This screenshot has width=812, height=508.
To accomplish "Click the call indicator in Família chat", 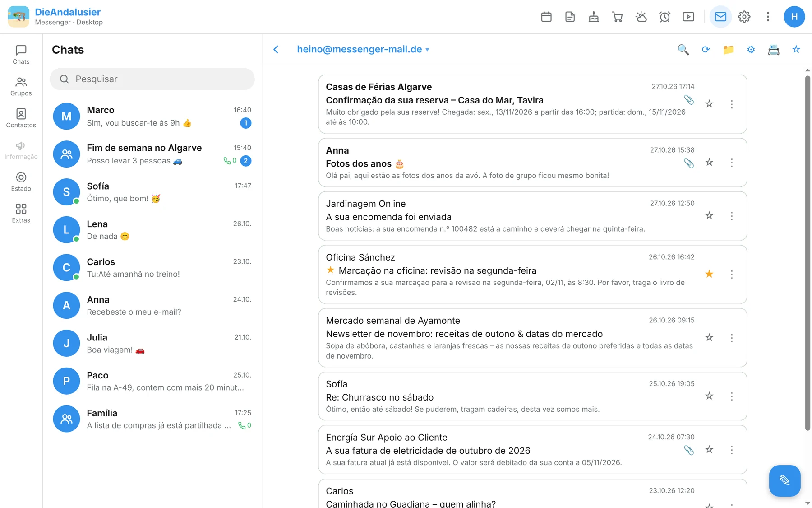I will [x=245, y=425].
